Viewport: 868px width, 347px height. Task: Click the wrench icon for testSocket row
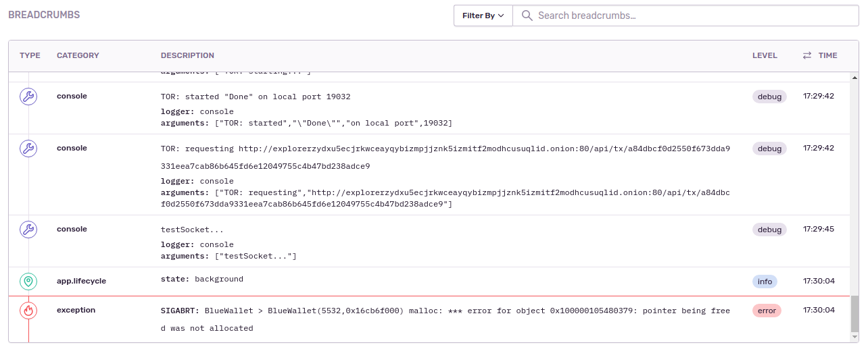(28, 230)
